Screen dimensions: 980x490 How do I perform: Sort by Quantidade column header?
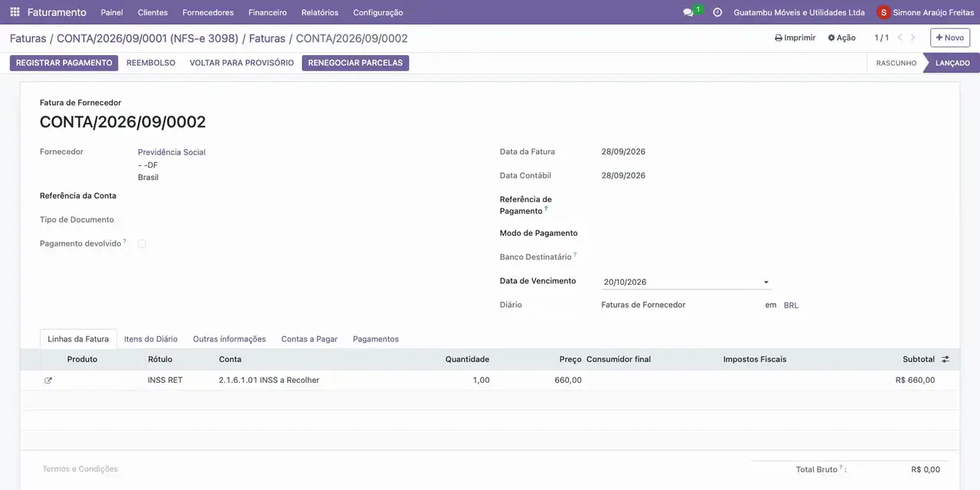point(467,359)
